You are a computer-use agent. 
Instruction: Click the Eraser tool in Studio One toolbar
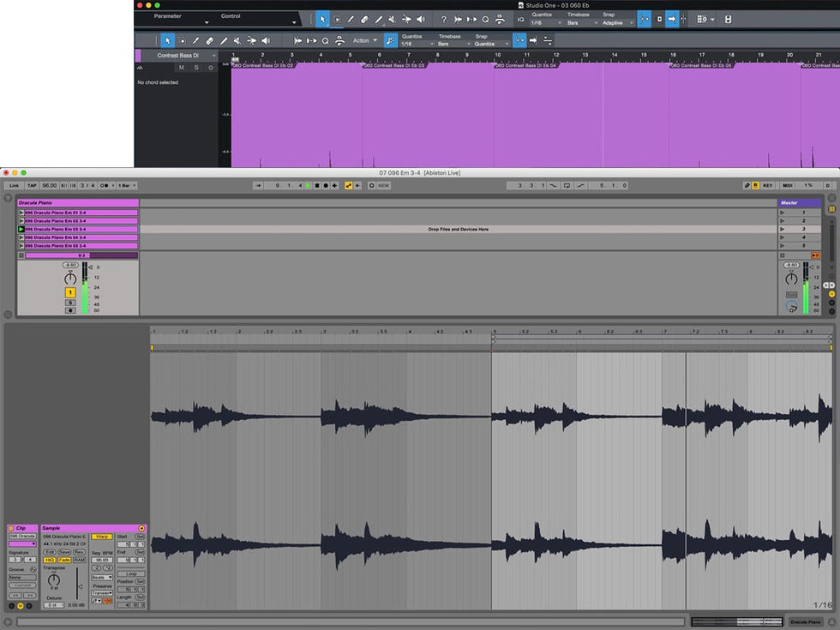click(363, 19)
